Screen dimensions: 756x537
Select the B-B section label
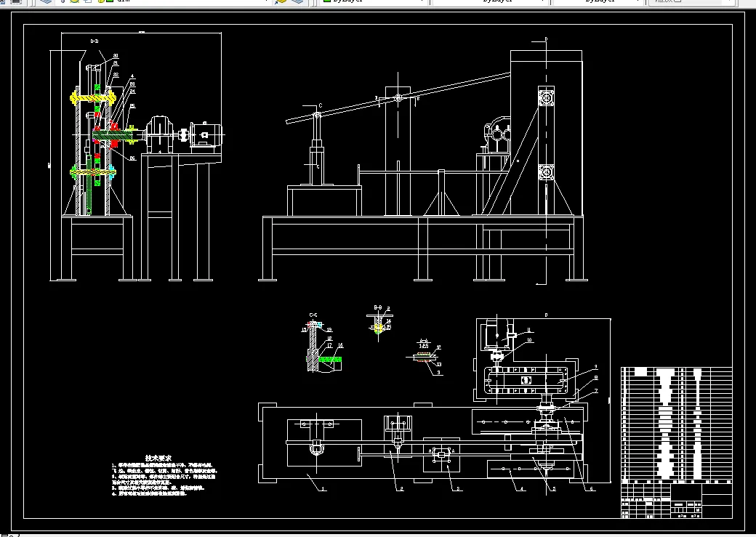click(378, 307)
